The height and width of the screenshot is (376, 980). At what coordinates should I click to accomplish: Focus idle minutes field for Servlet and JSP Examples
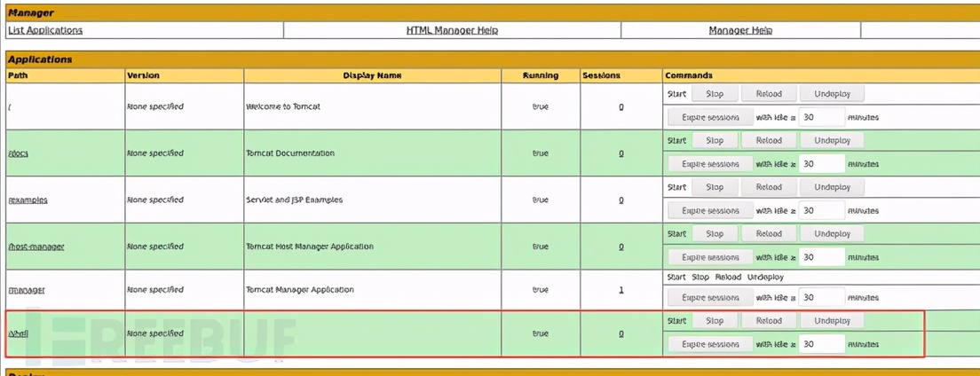(x=822, y=211)
